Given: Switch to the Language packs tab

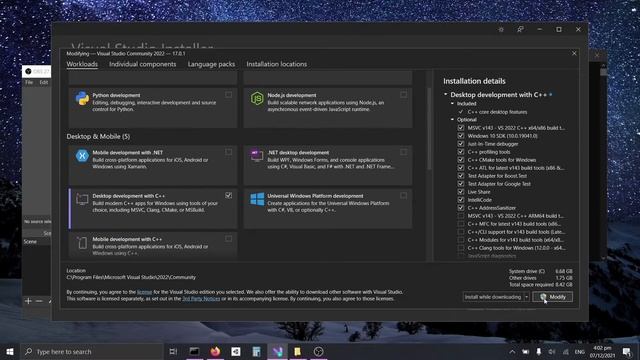Looking at the screenshot, I should click(211, 64).
